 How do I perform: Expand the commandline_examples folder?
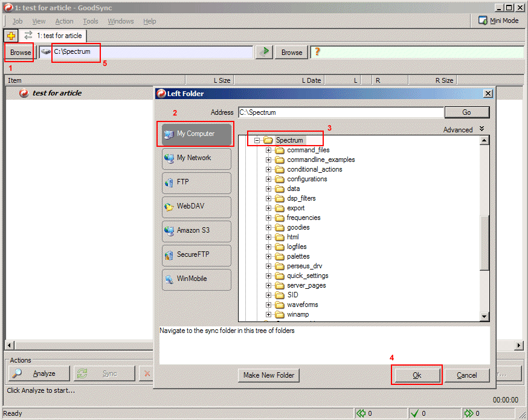click(268, 160)
